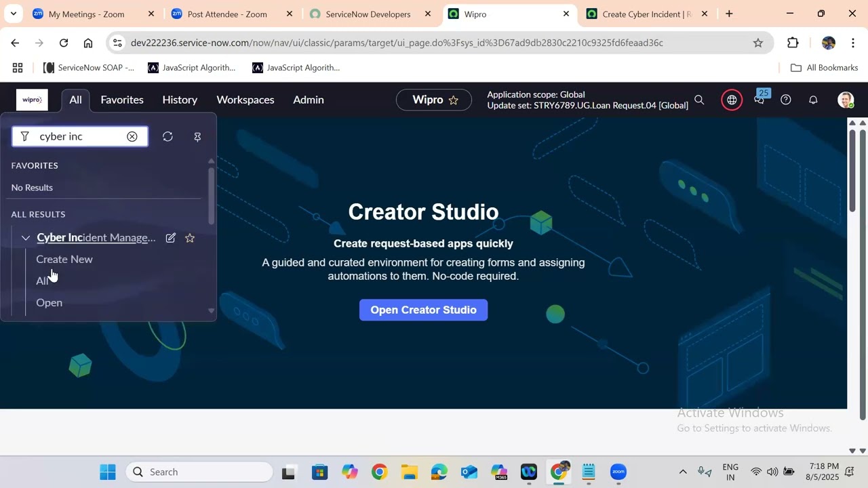Open the History menu
This screenshot has height=488, width=868.
pos(180,100)
